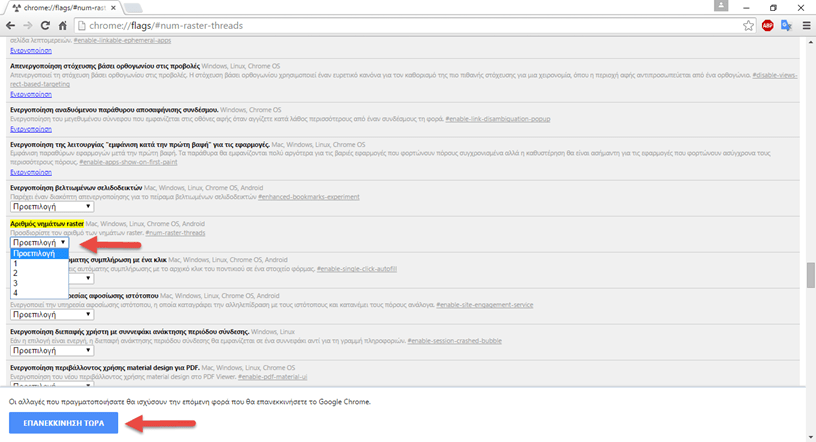Open #enable-apps-show-on-first-paint anchor link
This screenshot has height=442, width=816.
[128, 162]
